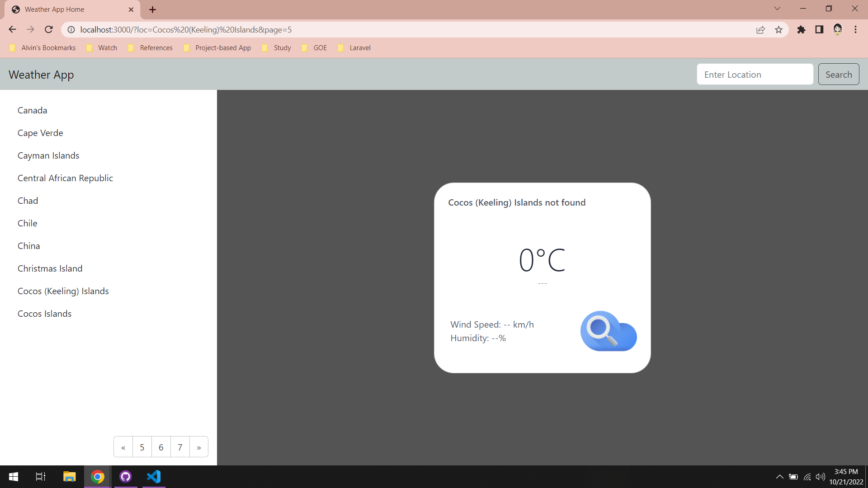Click the Search button
This screenshot has width=868, height=488.
click(839, 75)
